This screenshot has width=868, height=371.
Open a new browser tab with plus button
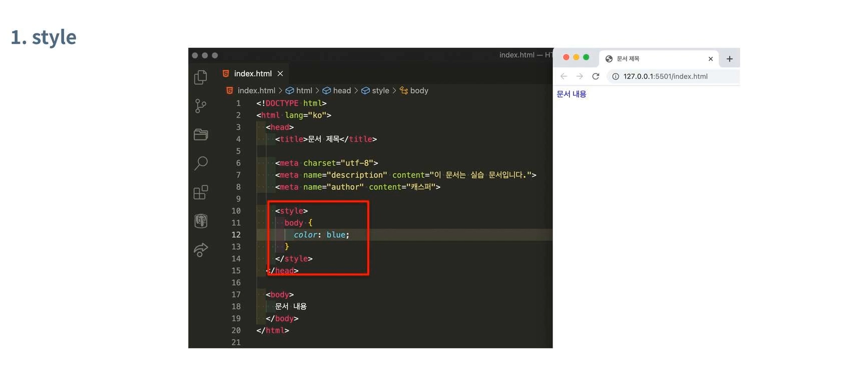(730, 59)
